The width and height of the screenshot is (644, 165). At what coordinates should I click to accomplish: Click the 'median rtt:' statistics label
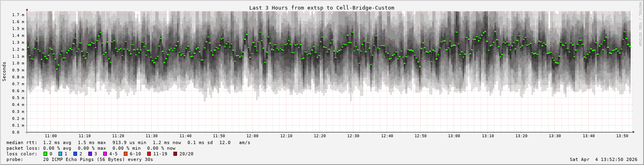(x=22, y=142)
